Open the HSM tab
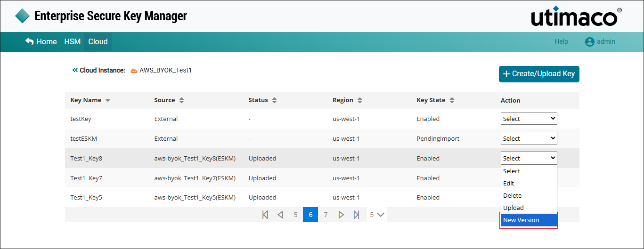The height and width of the screenshot is (249, 644). (73, 41)
